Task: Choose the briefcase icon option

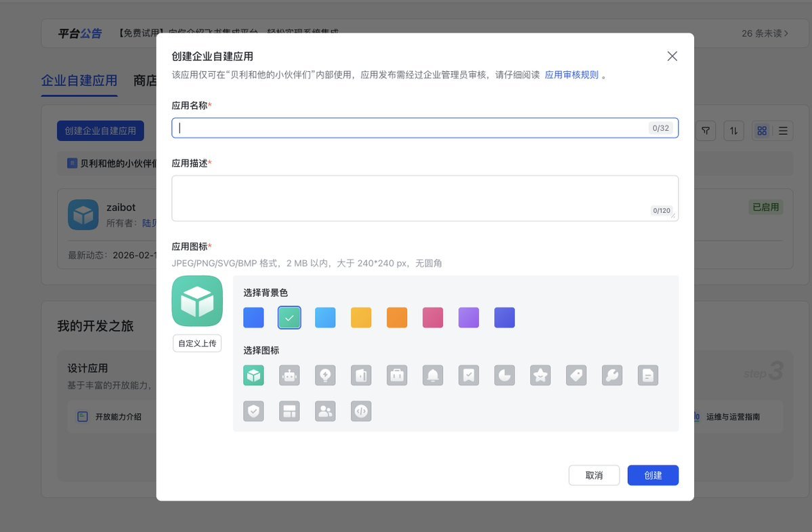Action: click(398, 375)
